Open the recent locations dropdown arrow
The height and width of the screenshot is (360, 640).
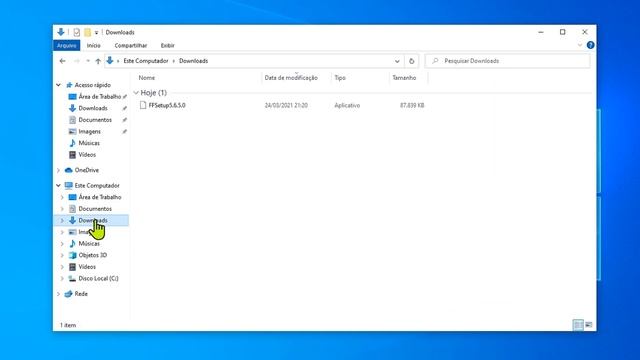tap(88, 61)
